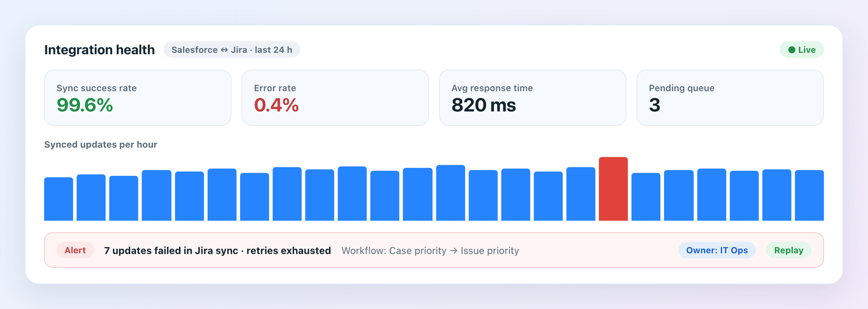Select the last blue bar in the chart
The width and height of the screenshot is (868, 309).
click(x=809, y=196)
